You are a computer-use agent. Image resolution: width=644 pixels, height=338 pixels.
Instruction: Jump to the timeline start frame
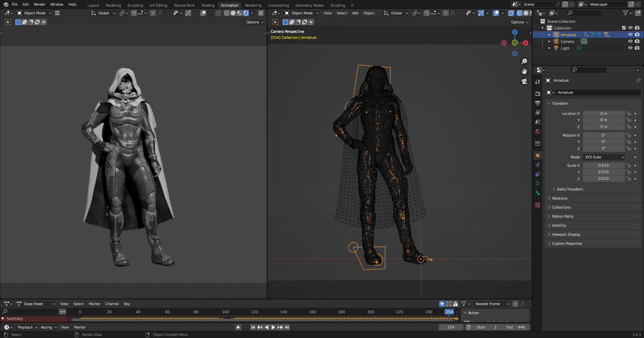point(253,327)
